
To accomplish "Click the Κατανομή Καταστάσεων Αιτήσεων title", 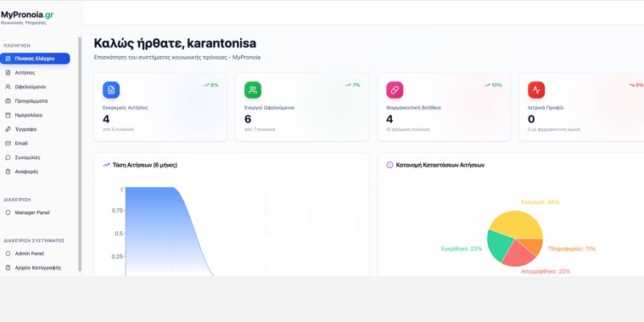I will pos(440,165).
